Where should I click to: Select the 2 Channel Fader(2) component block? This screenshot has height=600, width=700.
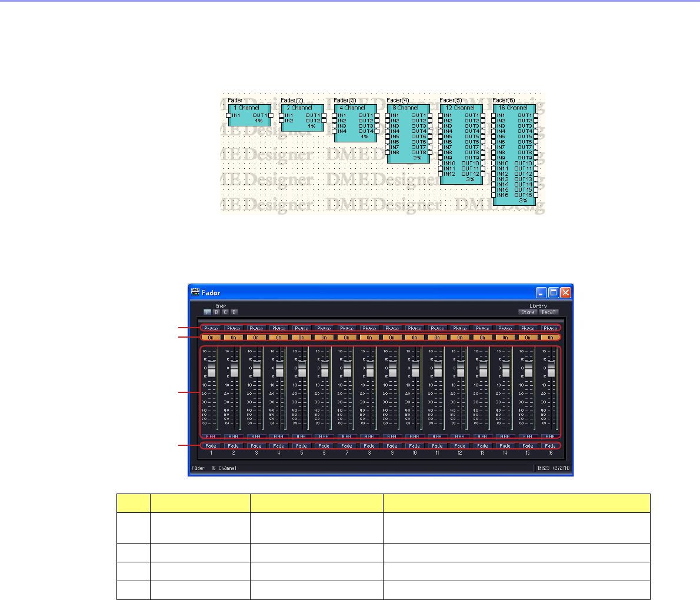point(303,118)
